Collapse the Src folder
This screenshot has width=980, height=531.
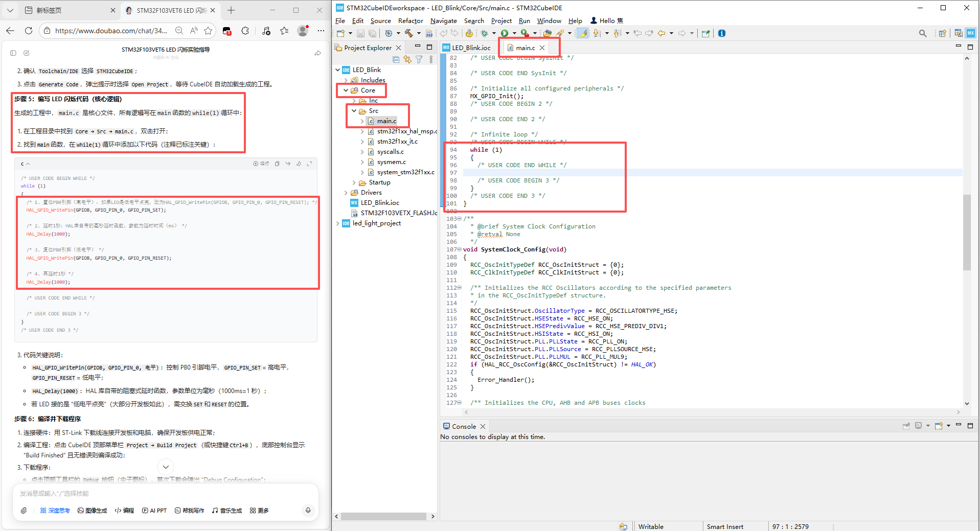(354, 110)
